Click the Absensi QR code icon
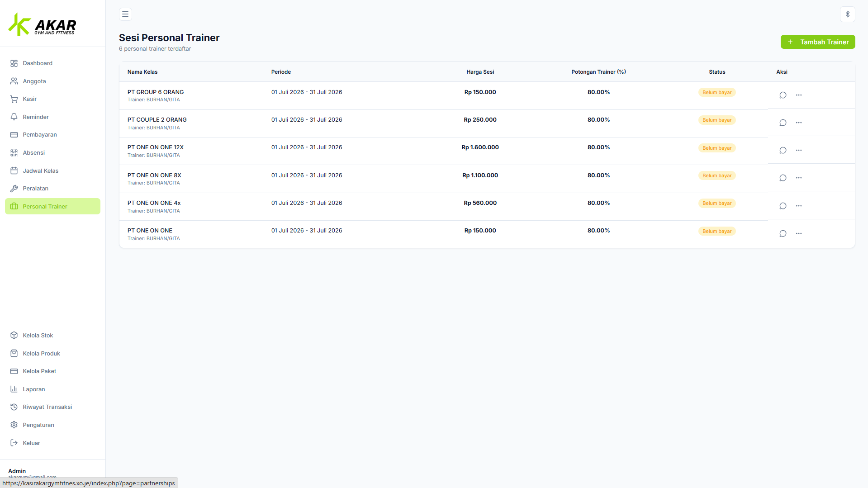Screen dimensions: 868x488 click(x=14, y=153)
